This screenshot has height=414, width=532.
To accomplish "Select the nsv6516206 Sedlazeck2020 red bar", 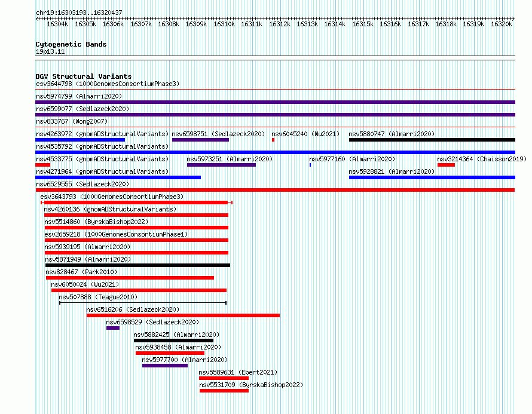I will point(184,315).
